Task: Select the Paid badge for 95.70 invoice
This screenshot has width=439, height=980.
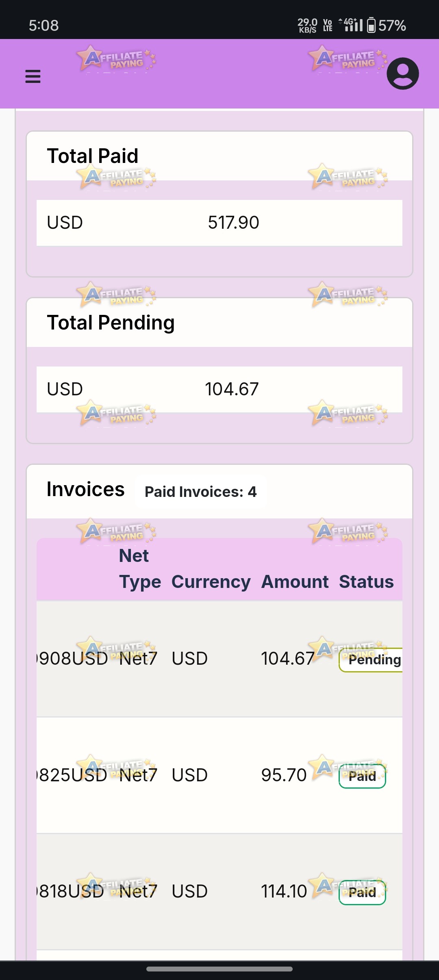Action: click(362, 776)
